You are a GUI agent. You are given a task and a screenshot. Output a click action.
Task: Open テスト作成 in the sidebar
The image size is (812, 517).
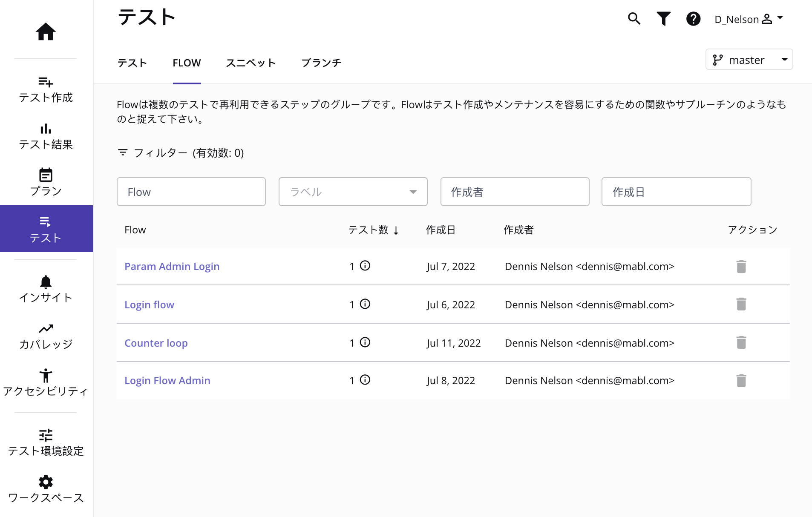[x=46, y=89]
